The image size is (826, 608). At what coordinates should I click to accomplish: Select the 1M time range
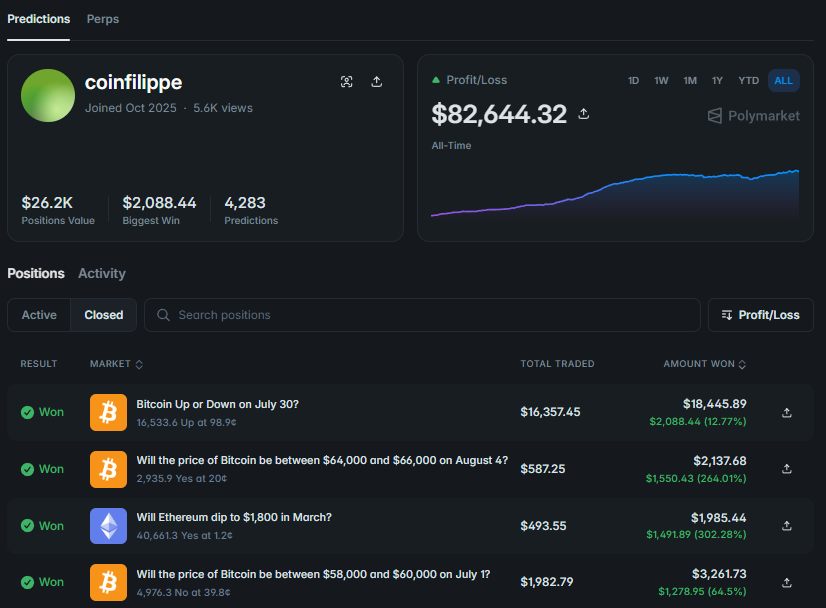coord(690,81)
